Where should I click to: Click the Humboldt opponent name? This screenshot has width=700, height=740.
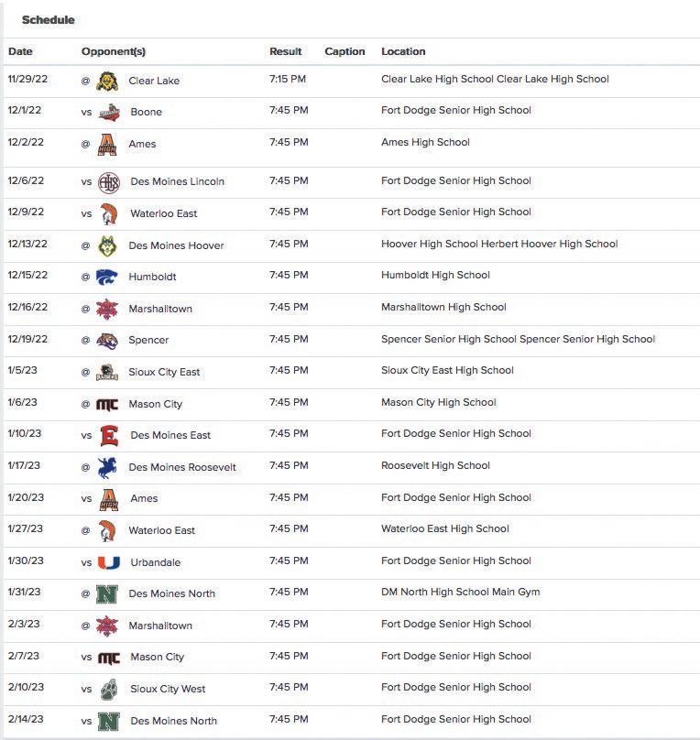(x=152, y=277)
